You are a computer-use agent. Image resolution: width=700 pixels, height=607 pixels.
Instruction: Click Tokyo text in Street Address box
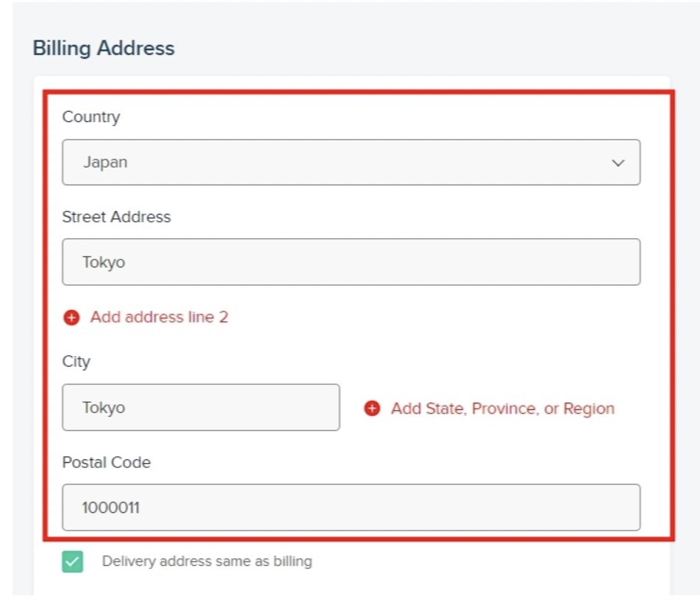tap(104, 262)
